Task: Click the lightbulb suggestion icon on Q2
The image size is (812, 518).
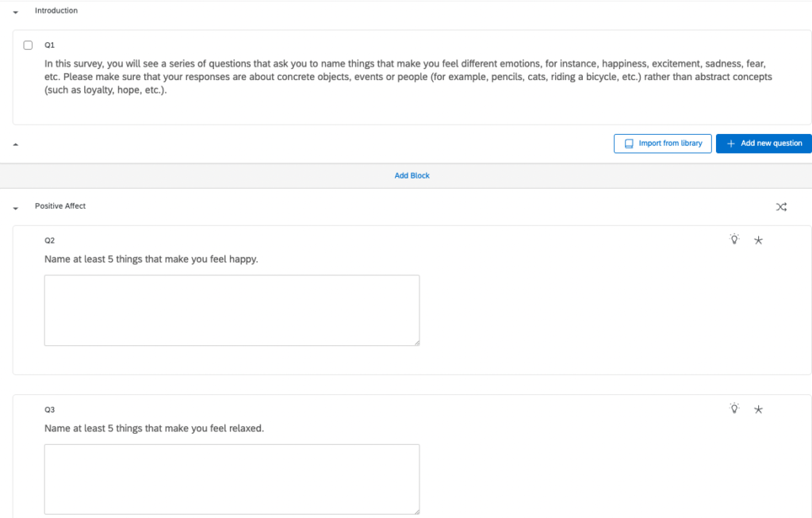Action: [x=734, y=239]
